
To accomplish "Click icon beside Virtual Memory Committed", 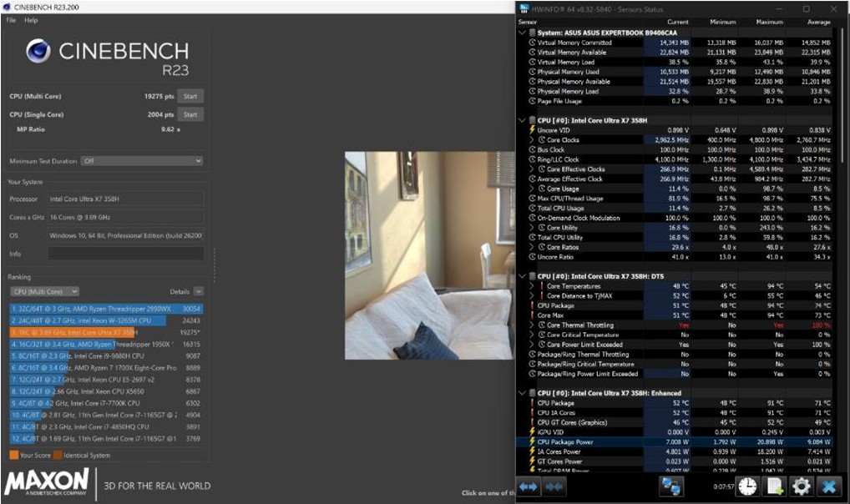I will [x=533, y=43].
